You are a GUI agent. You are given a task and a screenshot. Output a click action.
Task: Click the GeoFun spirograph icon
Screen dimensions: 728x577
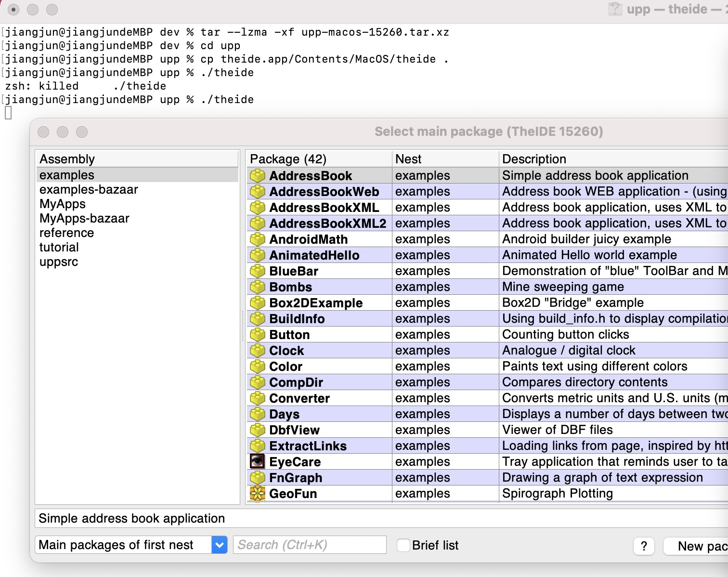pos(258,494)
